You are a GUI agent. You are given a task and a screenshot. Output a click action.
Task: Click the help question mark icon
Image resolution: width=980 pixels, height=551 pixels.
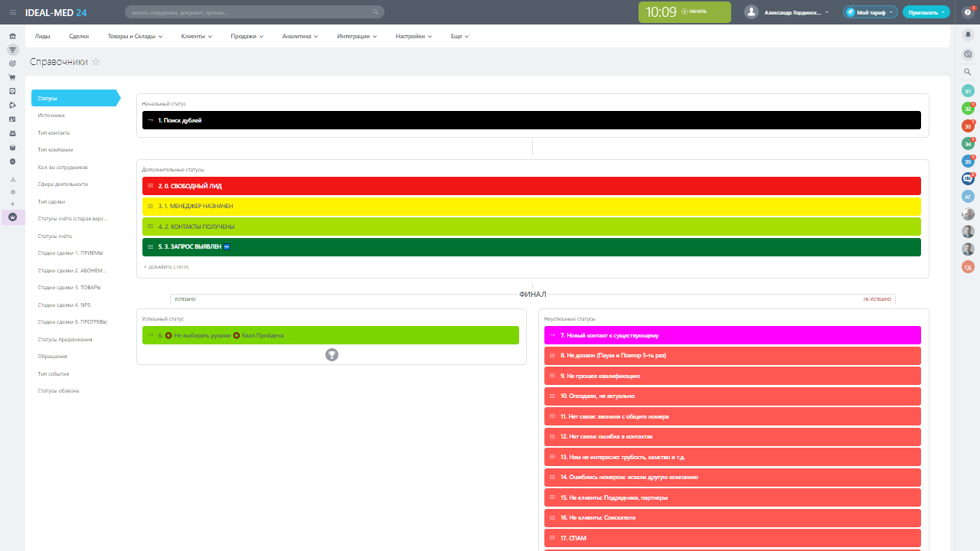(967, 12)
